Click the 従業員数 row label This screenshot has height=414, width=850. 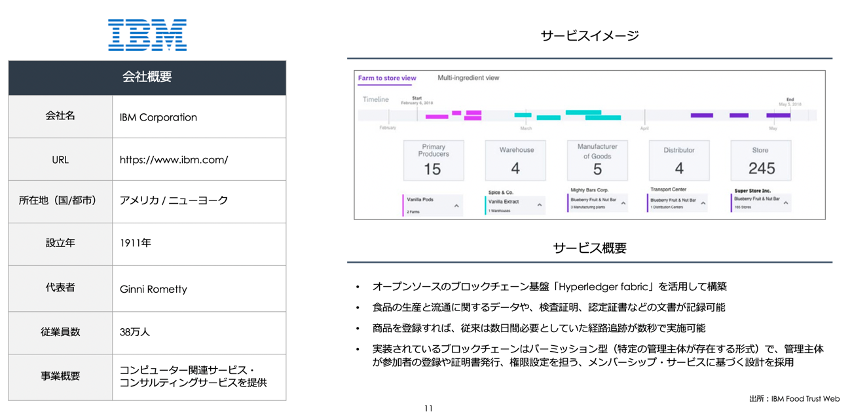point(60,332)
